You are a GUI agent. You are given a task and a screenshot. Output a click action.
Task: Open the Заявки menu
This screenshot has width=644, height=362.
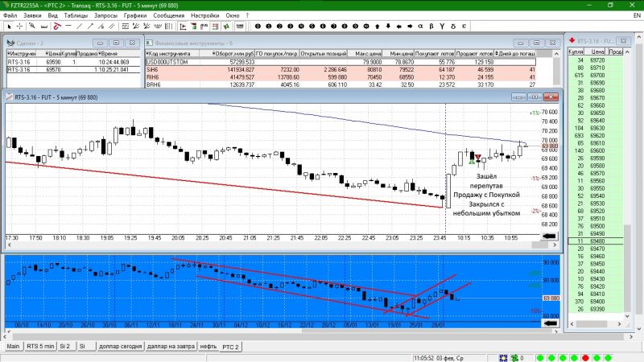32,15
